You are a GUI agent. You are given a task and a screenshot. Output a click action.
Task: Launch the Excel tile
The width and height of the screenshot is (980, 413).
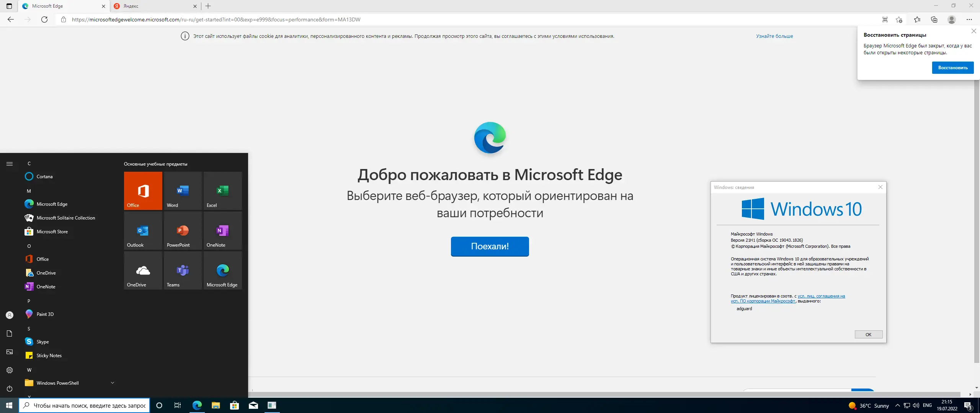pos(222,191)
